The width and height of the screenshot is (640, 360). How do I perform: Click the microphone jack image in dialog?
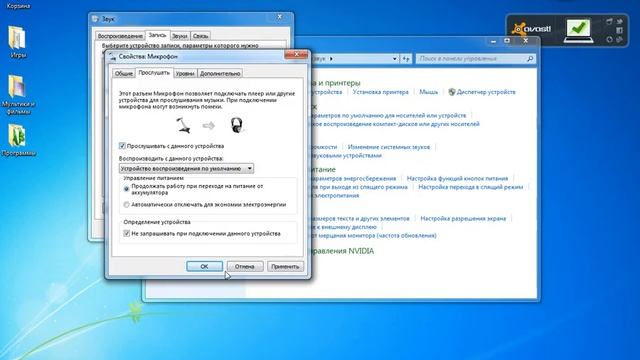(183, 125)
